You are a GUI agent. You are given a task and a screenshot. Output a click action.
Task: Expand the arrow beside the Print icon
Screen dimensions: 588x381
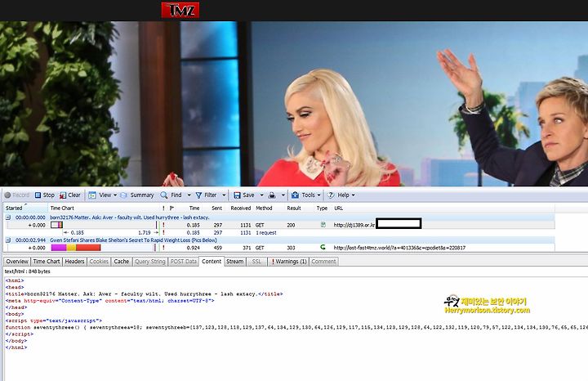283,195
